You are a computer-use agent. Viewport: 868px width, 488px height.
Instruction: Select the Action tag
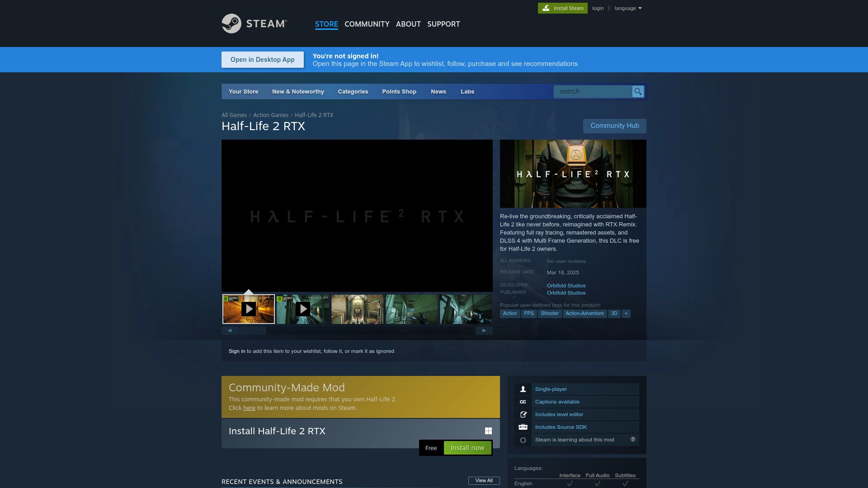(510, 314)
